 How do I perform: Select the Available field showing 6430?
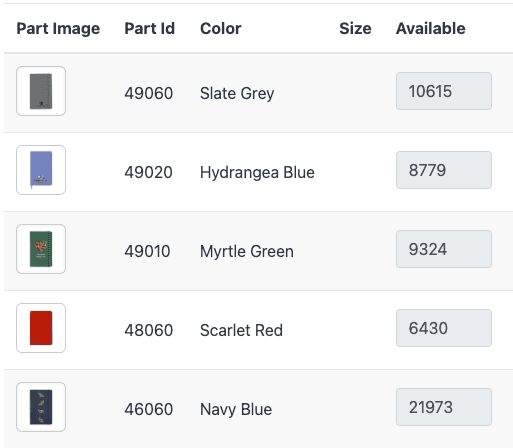444,328
